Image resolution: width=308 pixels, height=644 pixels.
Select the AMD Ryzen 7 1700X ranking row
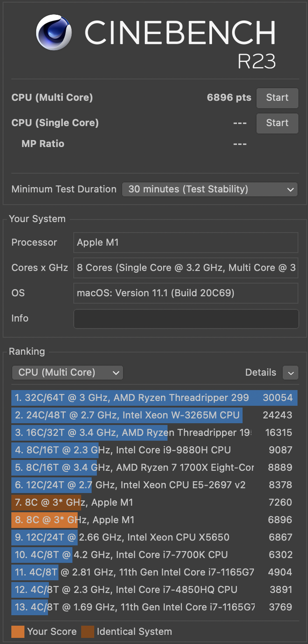(x=154, y=468)
